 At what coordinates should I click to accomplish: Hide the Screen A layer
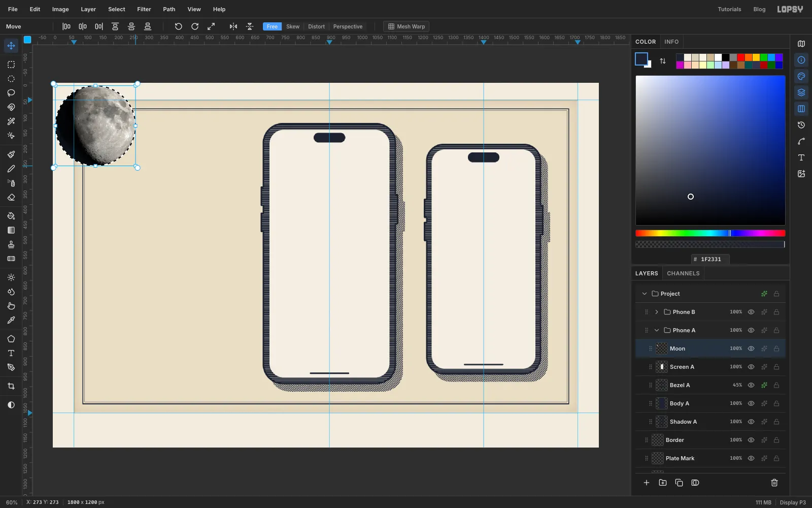pyautogui.click(x=751, y=367)
